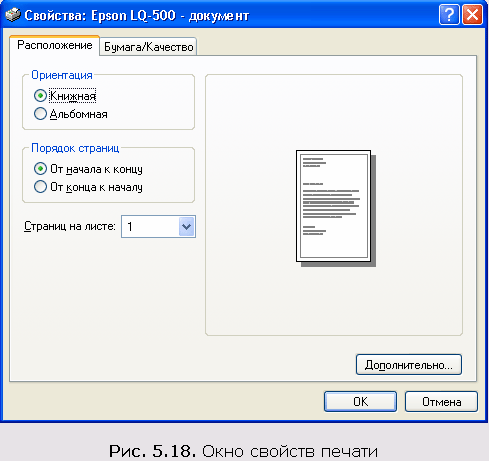Image resolution: width=489 pixels, height=461 pixels.
Task: Click the Страниц на листе label
Action: [70, 227]
